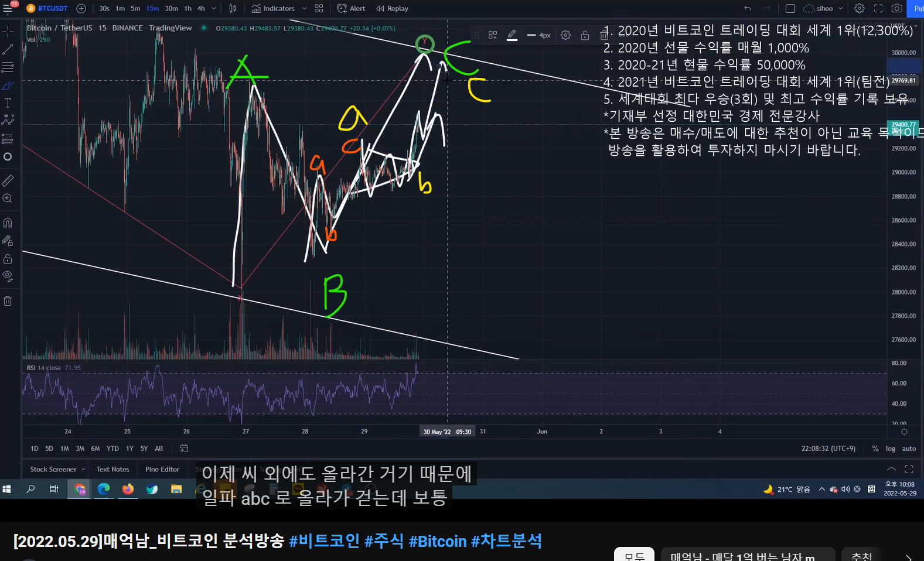Open the TradingView main menu hamburger
Viewport: 924px width, 561px height.
pos(8,8)
